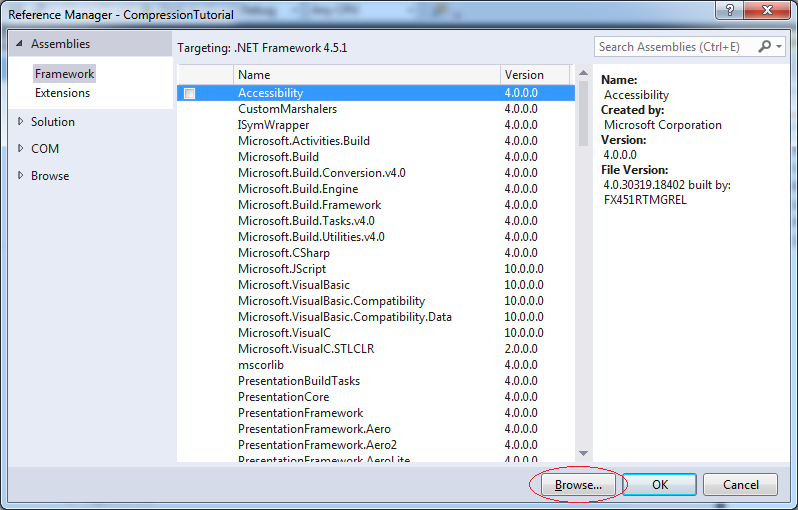Click the Browse... button
The image size is (798, 510).
click(578, 485)
